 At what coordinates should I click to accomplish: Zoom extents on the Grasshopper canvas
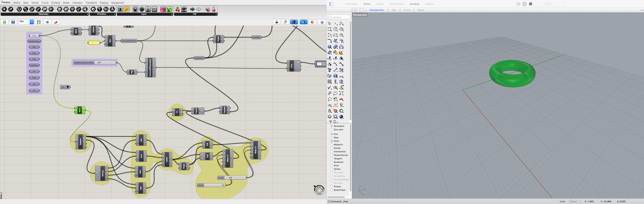coord(39,22)
